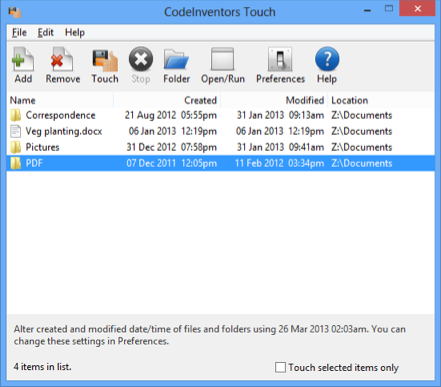Sort by the Created column header
This screenshot has height=387, width=441.
tap(167, 100)
